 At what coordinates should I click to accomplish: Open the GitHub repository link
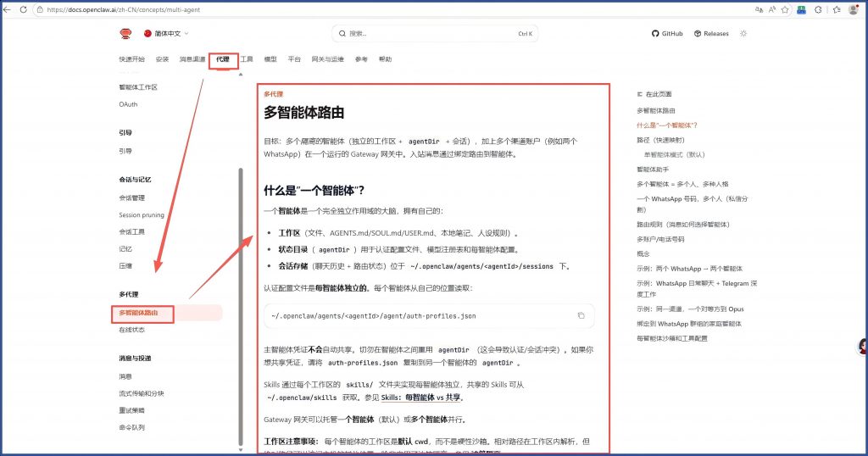(666, 34)
